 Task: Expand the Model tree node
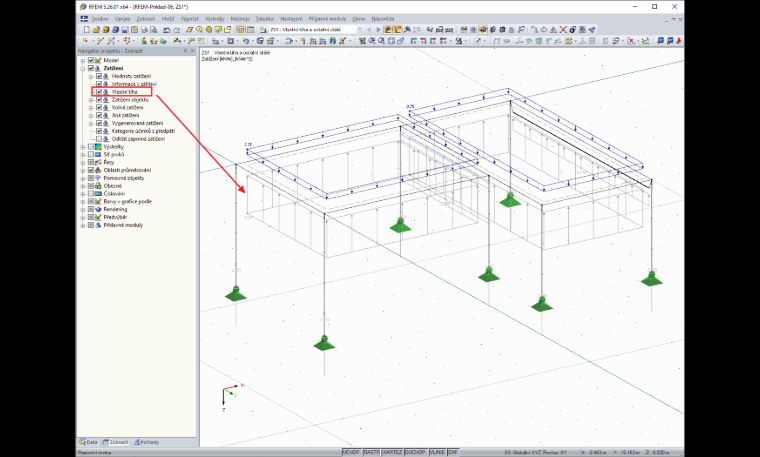coord(83,61)
